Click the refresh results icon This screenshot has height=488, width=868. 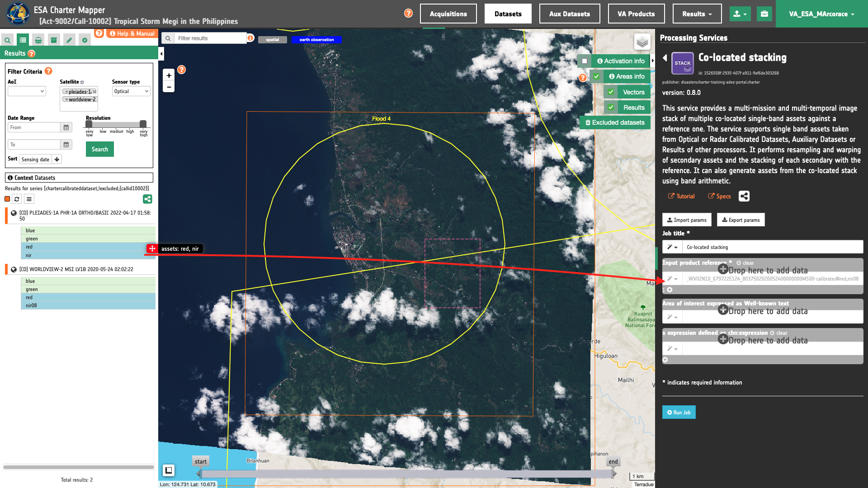coord(17,199)
